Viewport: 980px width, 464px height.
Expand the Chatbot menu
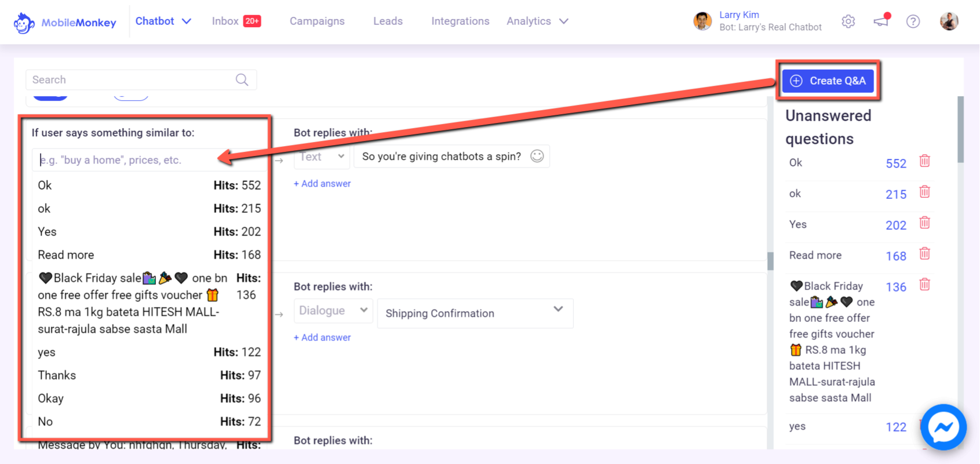click(163, 21)
